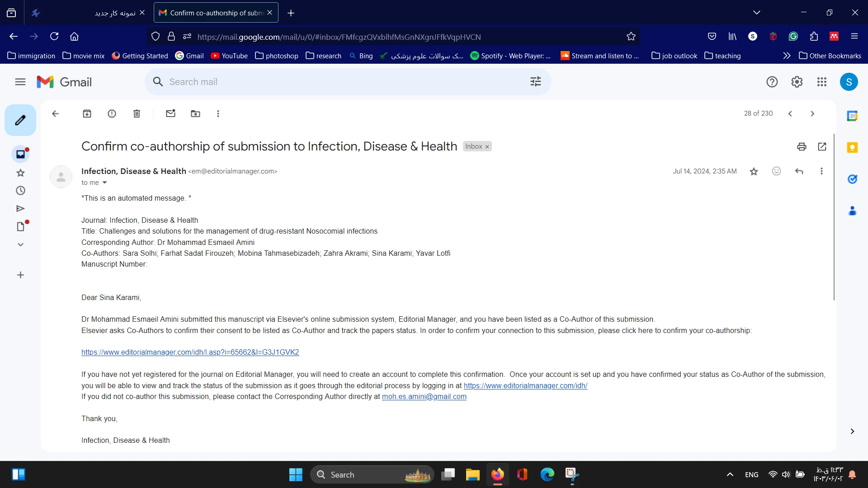Open the email in a new window
Image resolution: width=868 pixels, height=488 pixels.
pos(822,146)
